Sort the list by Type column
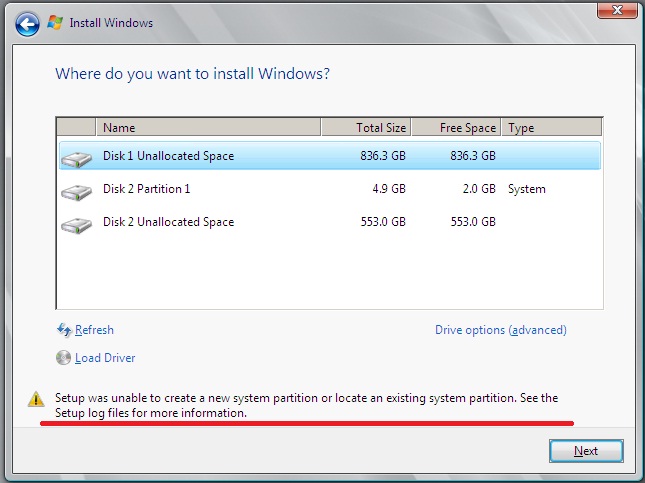The width and height of the screenshot is (645, 483). tap(552, 128)
